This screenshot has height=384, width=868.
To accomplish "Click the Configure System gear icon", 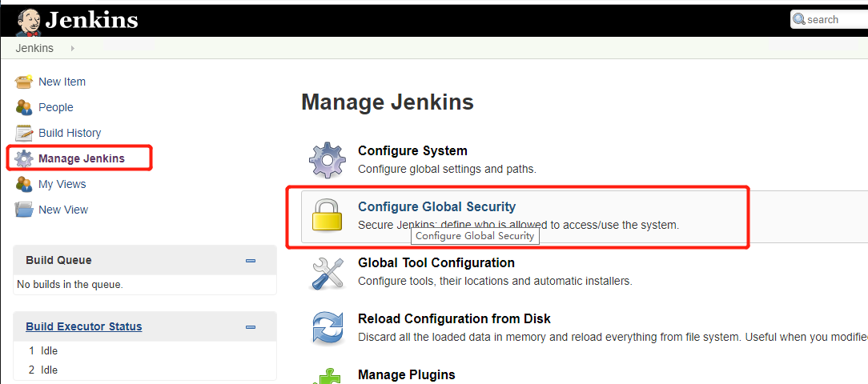I will 328,159.
